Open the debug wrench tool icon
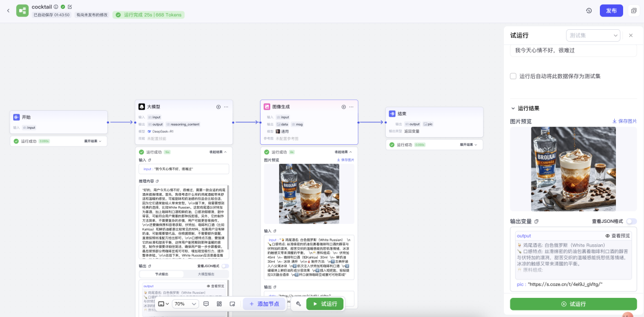 298,304
